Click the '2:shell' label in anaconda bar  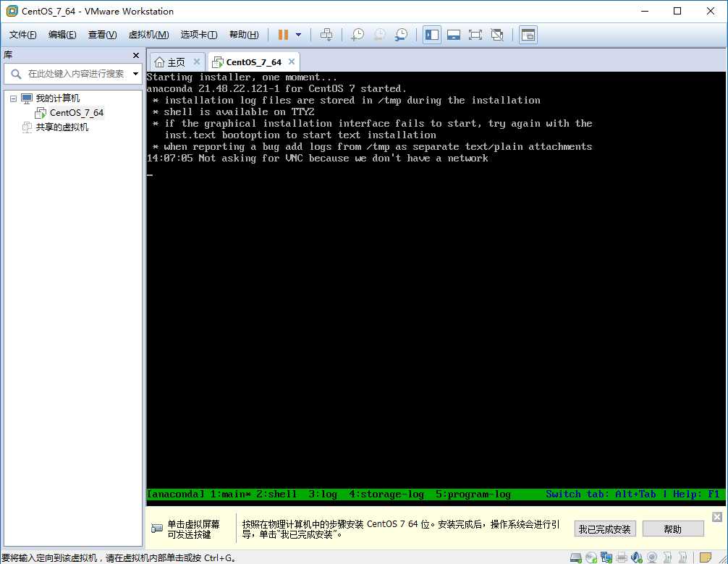(276, 494)
